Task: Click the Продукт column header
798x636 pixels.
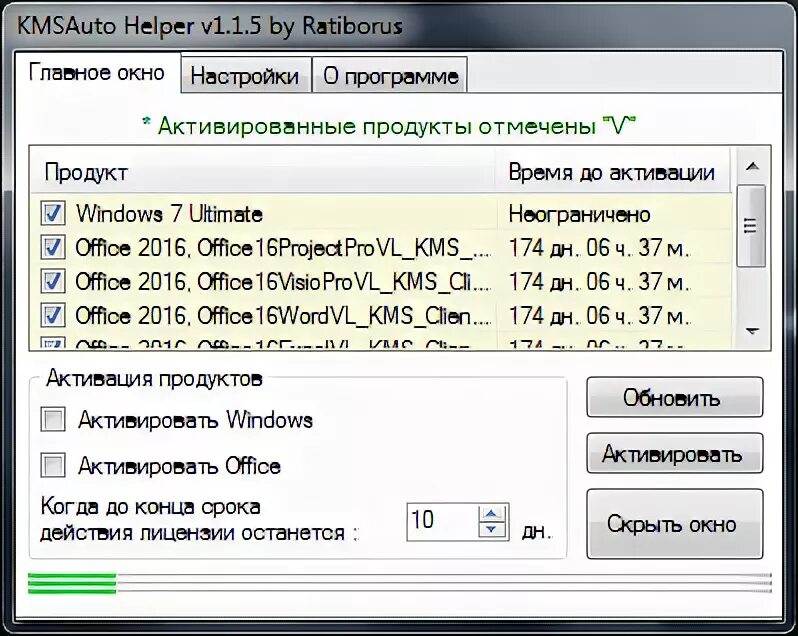Action: [263, 172]
